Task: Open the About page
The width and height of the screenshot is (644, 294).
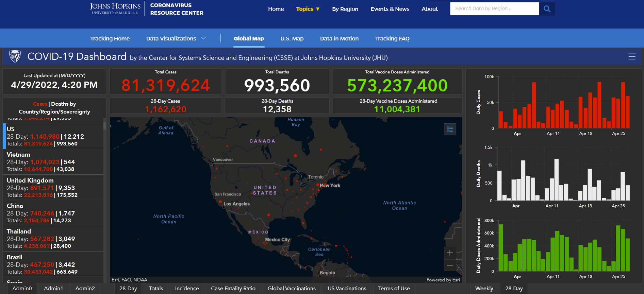Action: (x=430, y=9)
